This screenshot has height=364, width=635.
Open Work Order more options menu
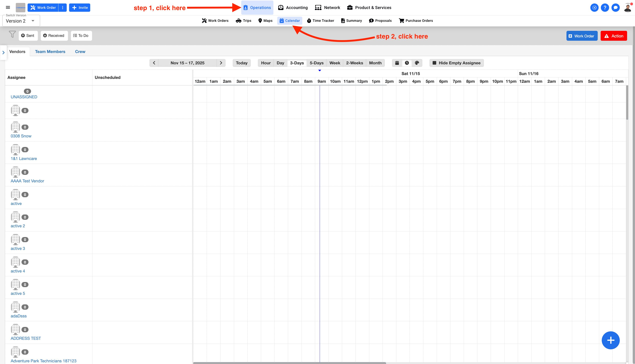pos(63,8)
